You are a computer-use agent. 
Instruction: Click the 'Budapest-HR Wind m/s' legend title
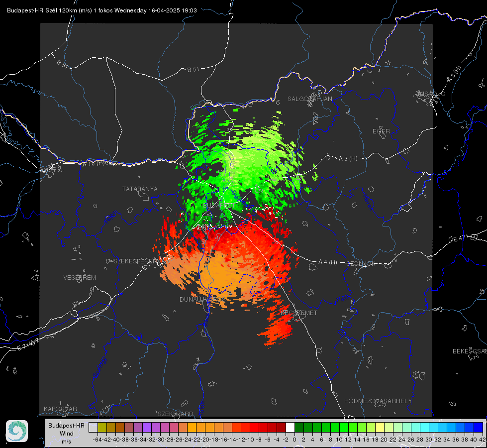[66, 434]
